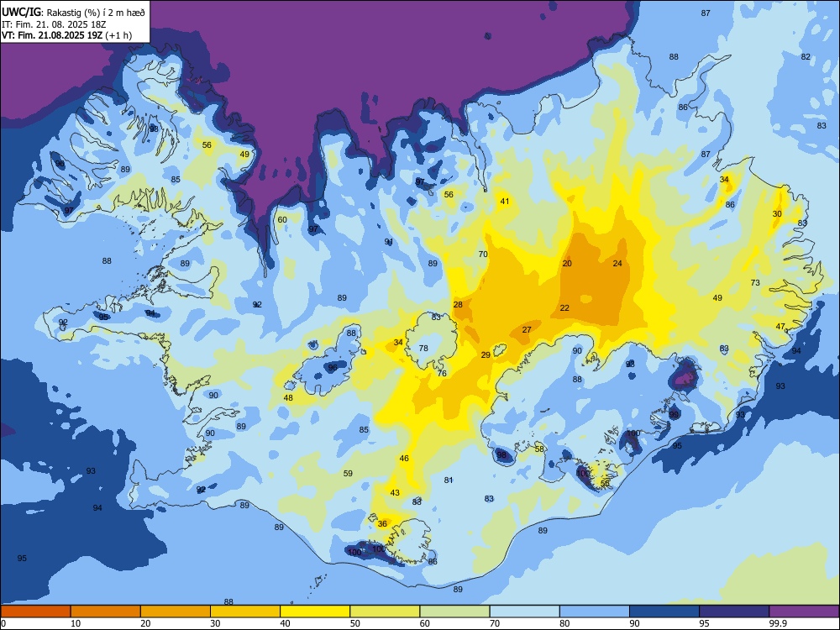Select the 80–90% medium blue legend swatch
Image resolution: width=840 pixels, height=630 pixels.
[x=594, y=612]
